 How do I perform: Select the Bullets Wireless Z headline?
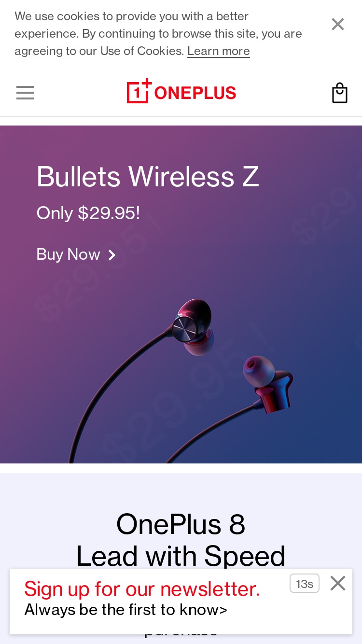click(148, 176)
